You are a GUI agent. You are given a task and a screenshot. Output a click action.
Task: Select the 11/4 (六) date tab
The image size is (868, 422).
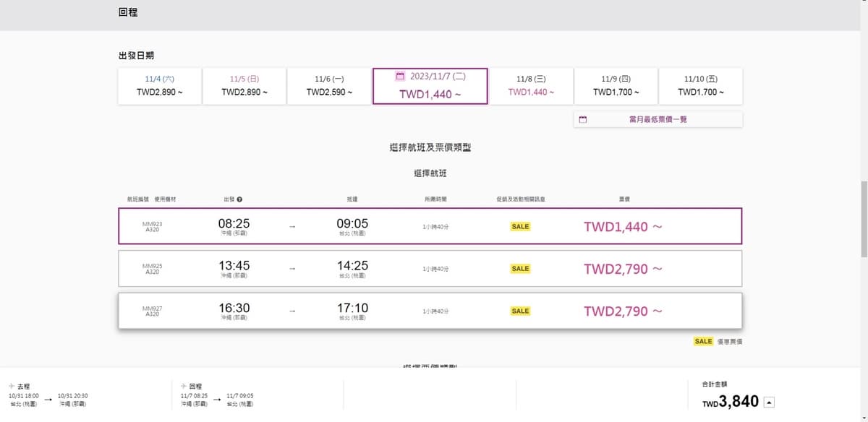coord(159,86)
